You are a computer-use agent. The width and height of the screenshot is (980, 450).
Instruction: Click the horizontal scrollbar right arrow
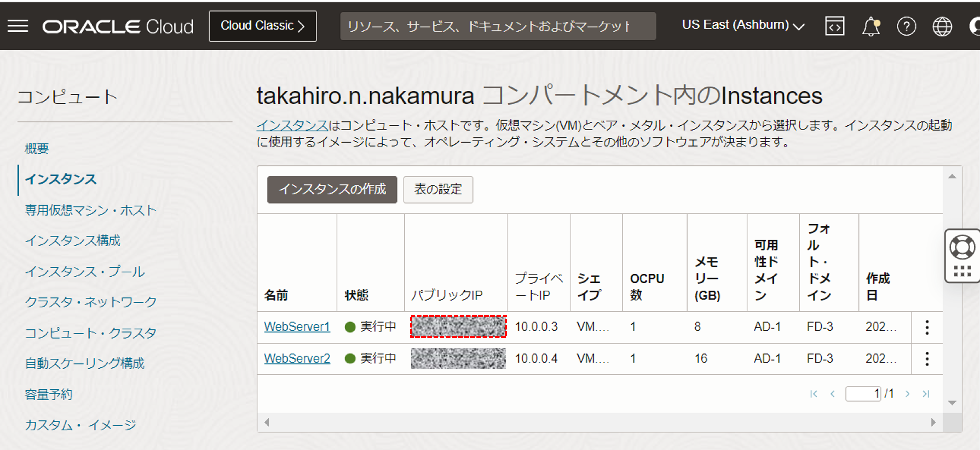click(x=933, y=422)
